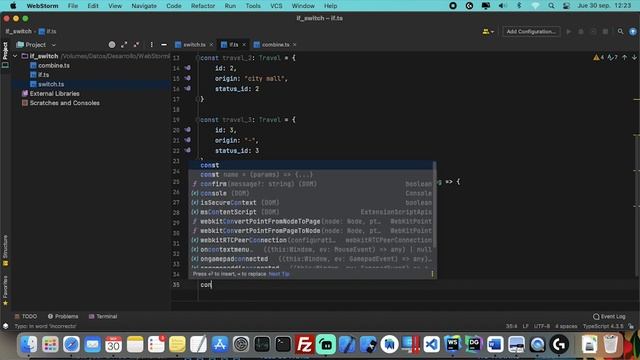The height and width of the screenshot is (360, 640).
Task: Open DataGrip icon in the dock
Action: (474, 344)
